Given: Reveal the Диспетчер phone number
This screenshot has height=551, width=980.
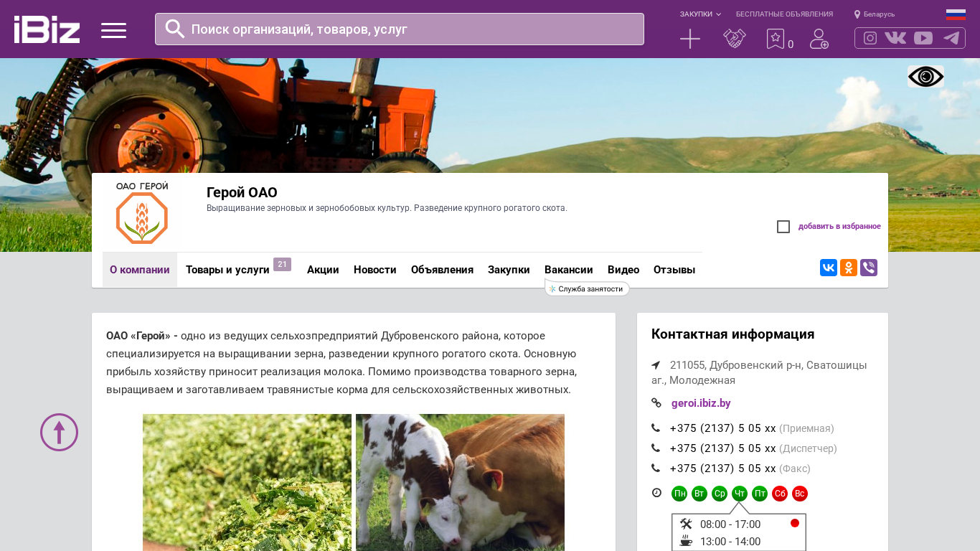Looking at the screenshot, I should [753, 448].
